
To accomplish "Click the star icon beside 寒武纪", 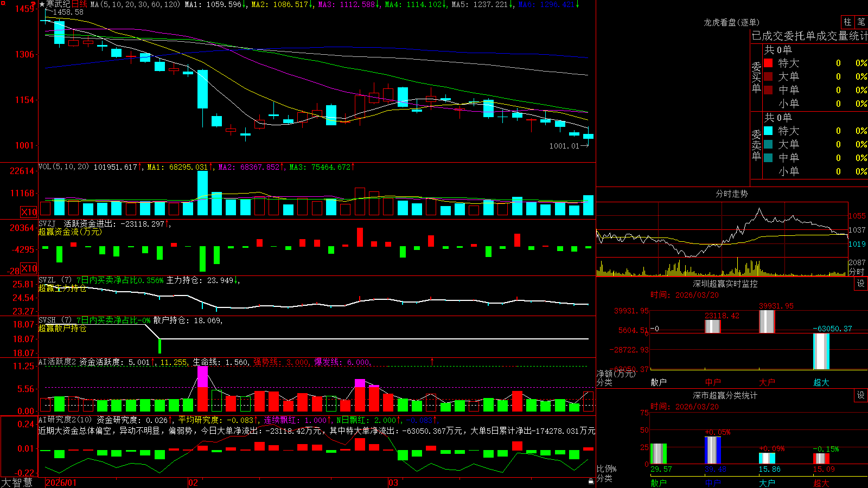I will (42, 4).
